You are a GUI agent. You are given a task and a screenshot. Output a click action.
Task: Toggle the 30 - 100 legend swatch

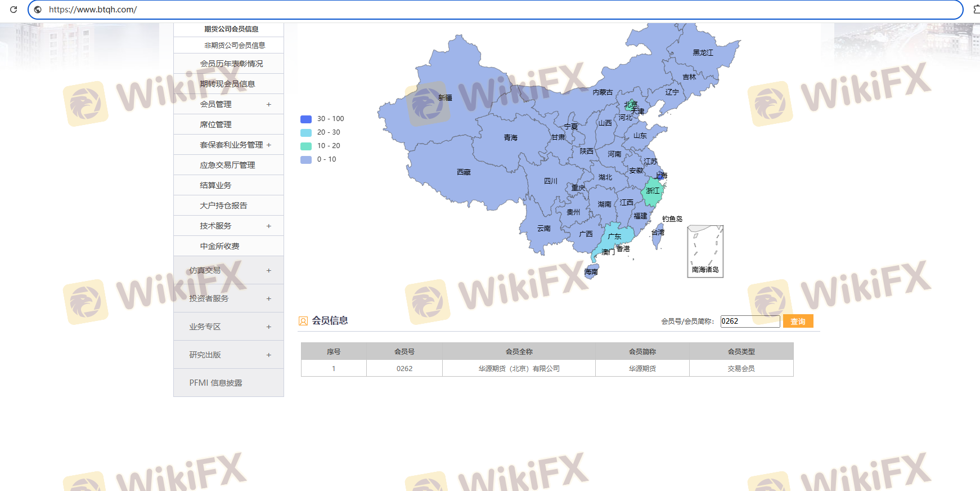point(306,119)
